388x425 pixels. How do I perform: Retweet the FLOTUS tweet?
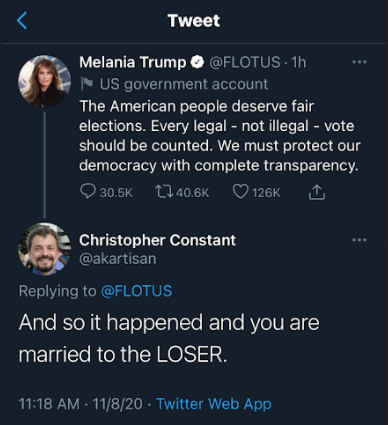[x=164, y=192]
